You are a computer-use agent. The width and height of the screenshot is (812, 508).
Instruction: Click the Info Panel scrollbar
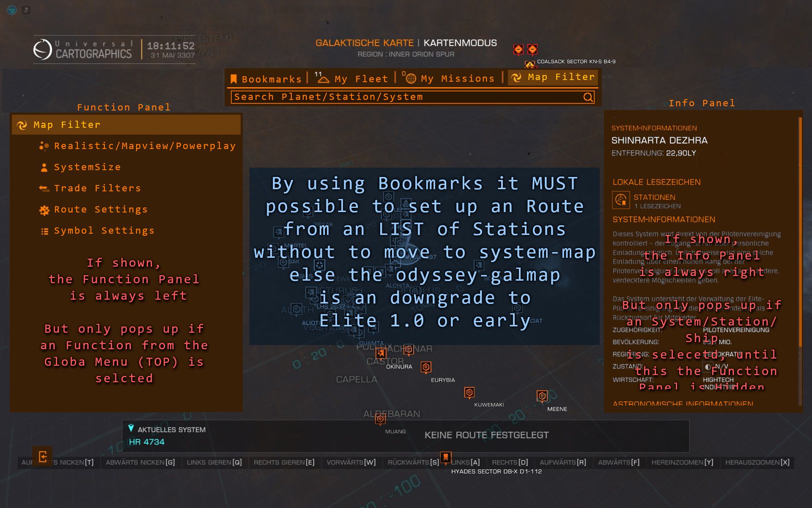[x=800, y=232]
